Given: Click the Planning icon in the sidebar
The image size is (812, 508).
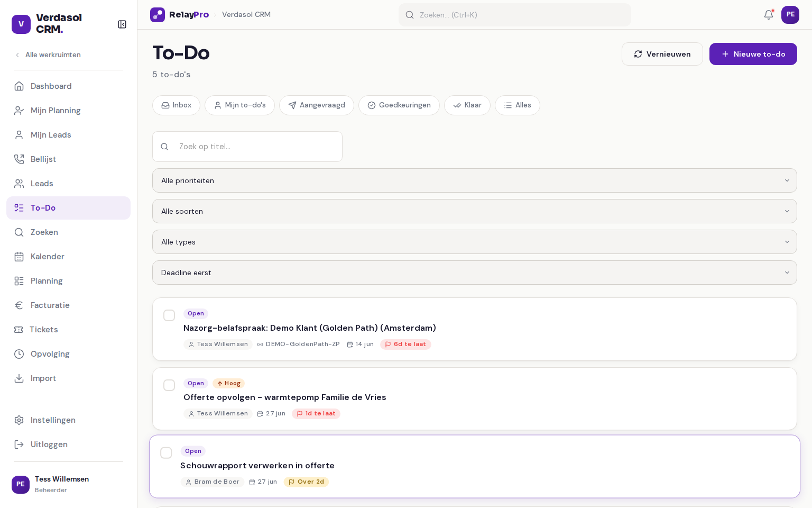Looking at the screenshot, I should 19,281.
